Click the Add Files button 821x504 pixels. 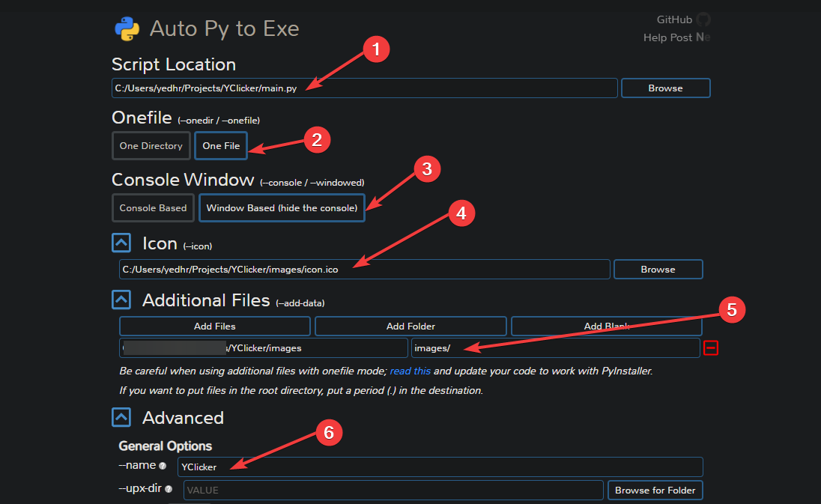[214, 327]
